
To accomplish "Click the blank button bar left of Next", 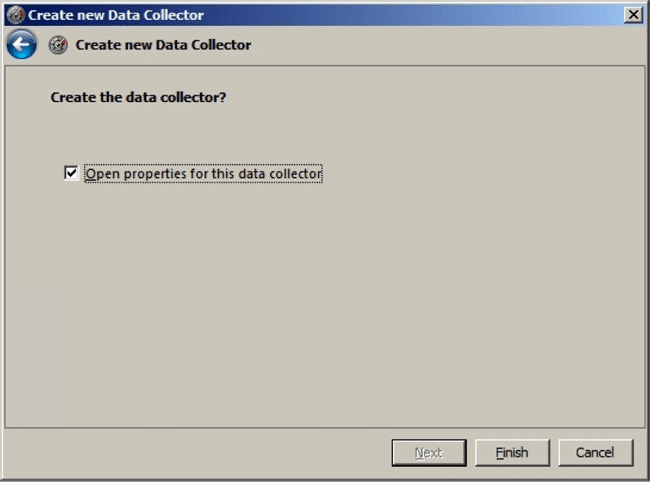I will (197, 453).
